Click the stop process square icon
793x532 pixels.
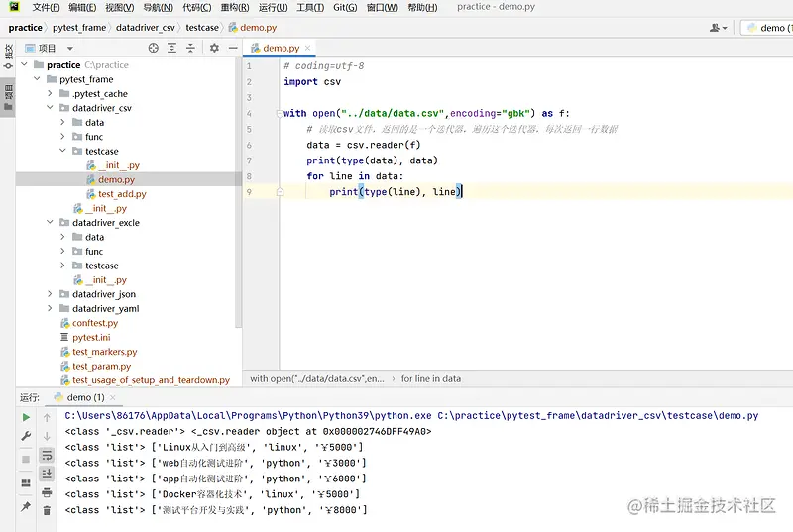[x=26, y=460]
